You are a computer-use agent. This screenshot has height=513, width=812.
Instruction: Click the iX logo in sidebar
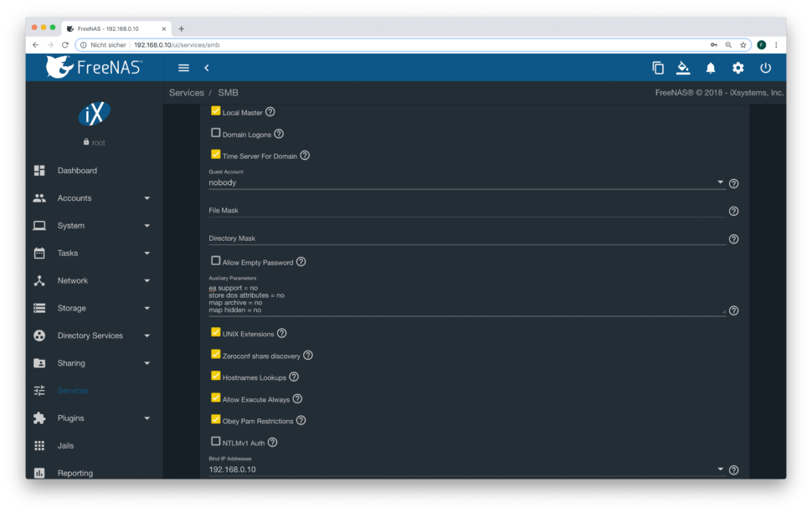[x=94, y=114]
